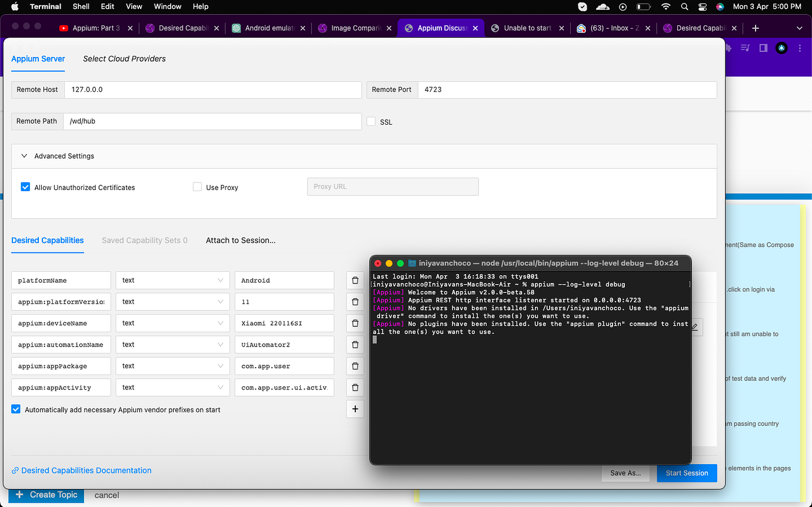Open type dropdown for platformName row
812x507 pixels.
pos(172,281)
